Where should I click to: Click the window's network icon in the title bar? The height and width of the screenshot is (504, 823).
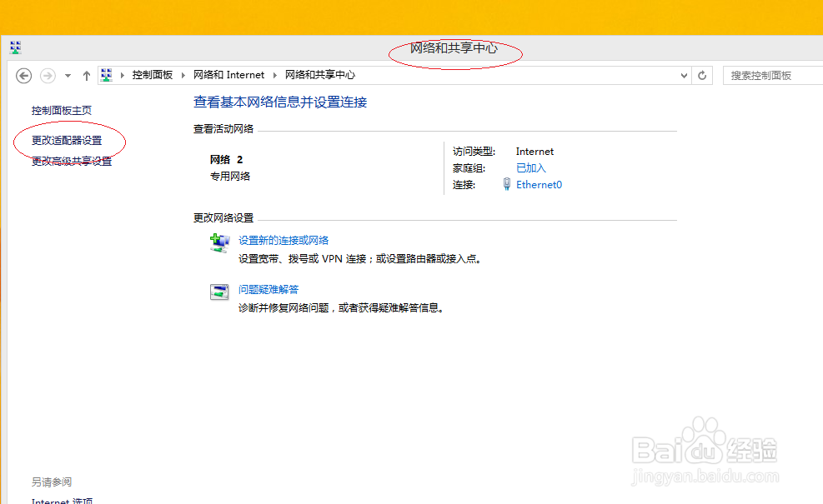click(x=14, y=47)
